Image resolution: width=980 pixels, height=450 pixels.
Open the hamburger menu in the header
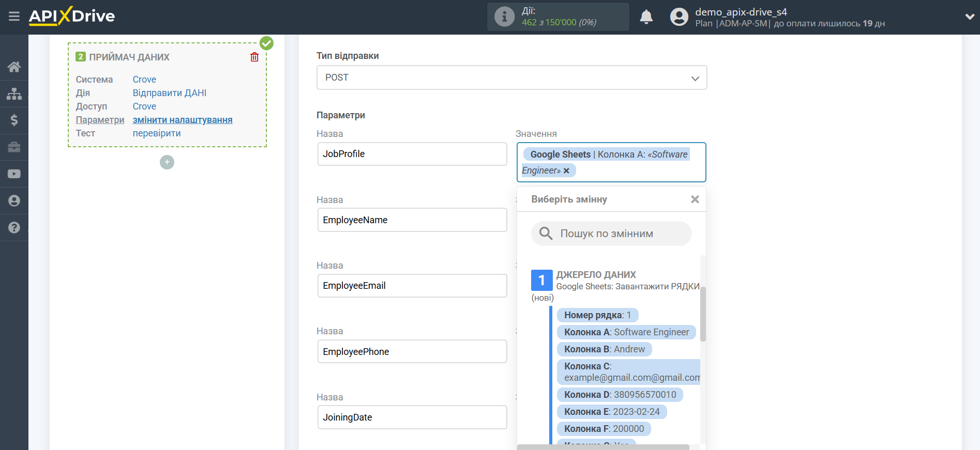14,17
